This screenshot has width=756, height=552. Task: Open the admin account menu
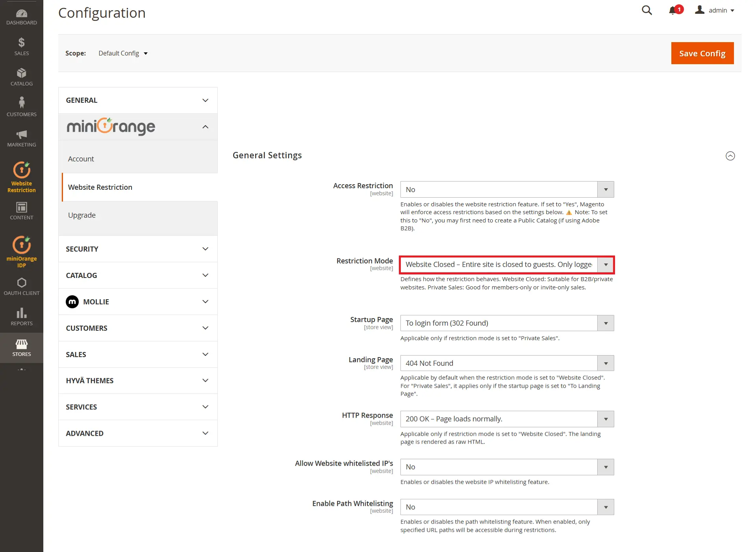715,10
